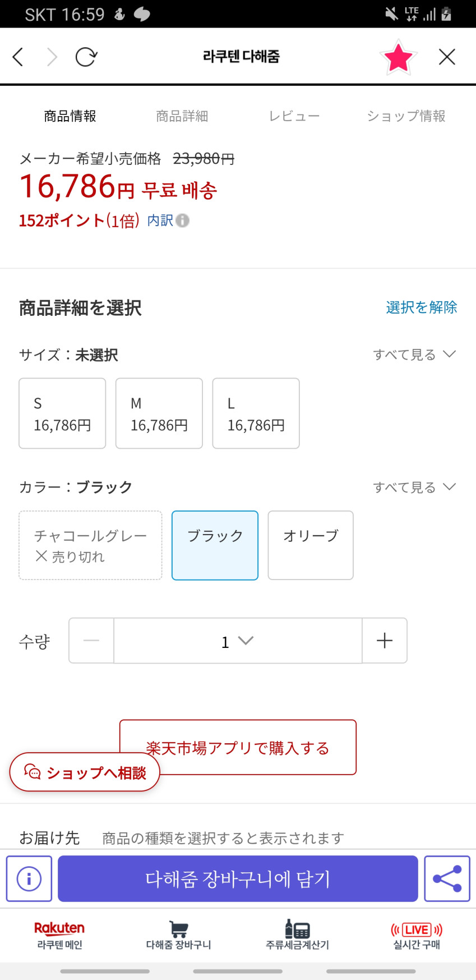The height and width of the screenshot is (980, 476).
Task: Tap the pink star favorite icon
Action: [x=398, y=57]
